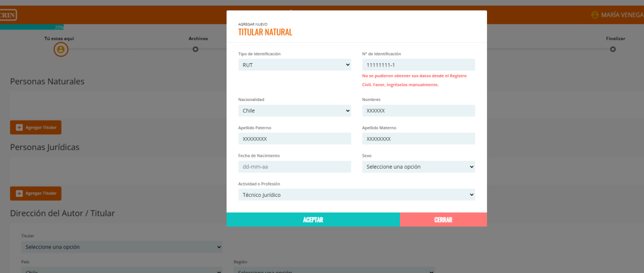
Task: Click the Personas Jurídicas heading
Action: [45, 147]
